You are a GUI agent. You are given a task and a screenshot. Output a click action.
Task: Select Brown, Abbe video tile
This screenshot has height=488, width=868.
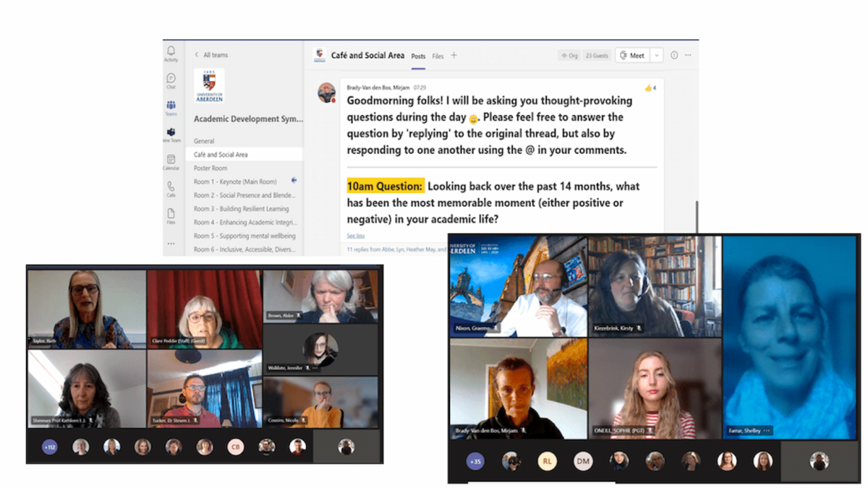pyautogui.click(x=320, y=296)
